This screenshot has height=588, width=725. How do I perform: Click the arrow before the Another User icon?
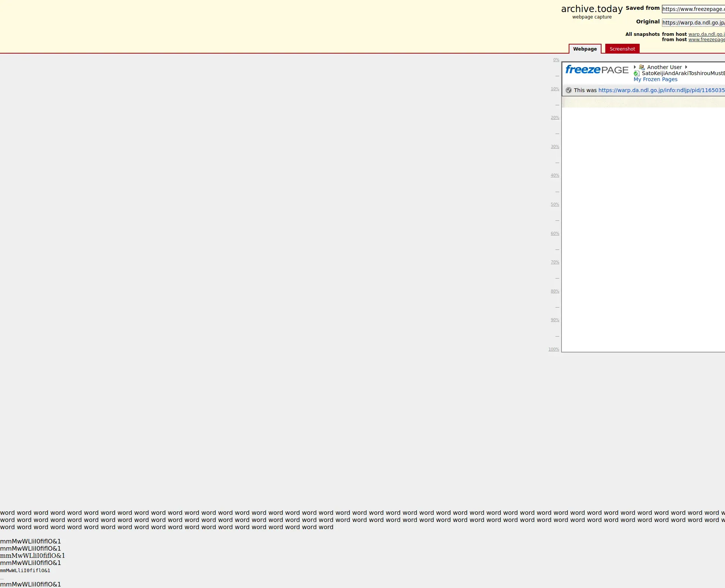pyautogui.click(x=635, y=67)
